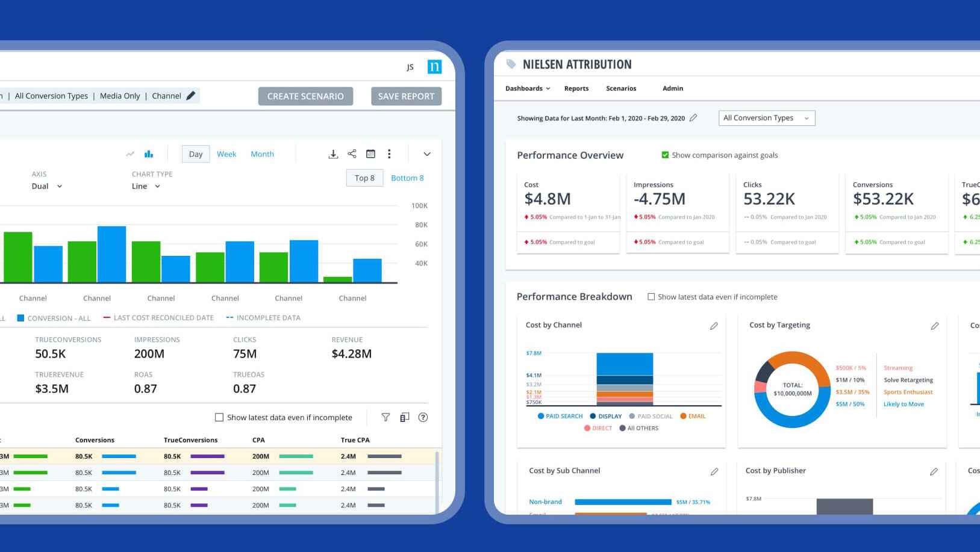Toggle the PAID SEARCH legend item
This screenshot has width=980, height=552.
pyautogui.click(x=560, y=416)
